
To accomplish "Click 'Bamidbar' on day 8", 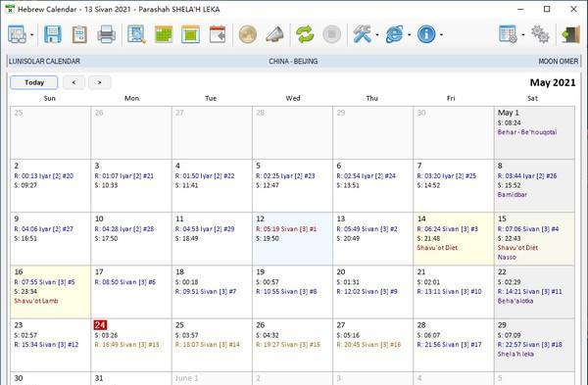I will pyautogui.click(x=513, y=195).
